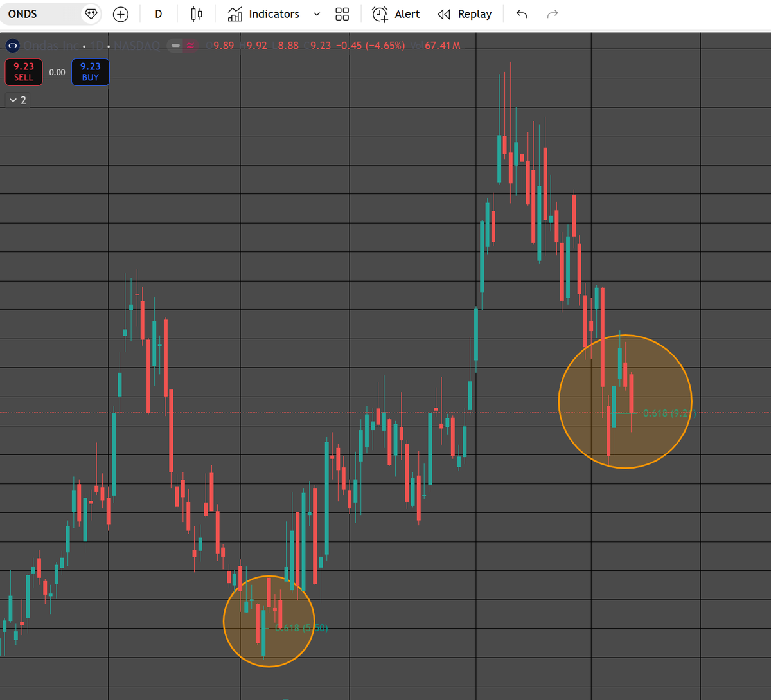The image size is (771, 700).
Task: Expand the Indicators dropdown chevron
Action: (x=315, y=13)
